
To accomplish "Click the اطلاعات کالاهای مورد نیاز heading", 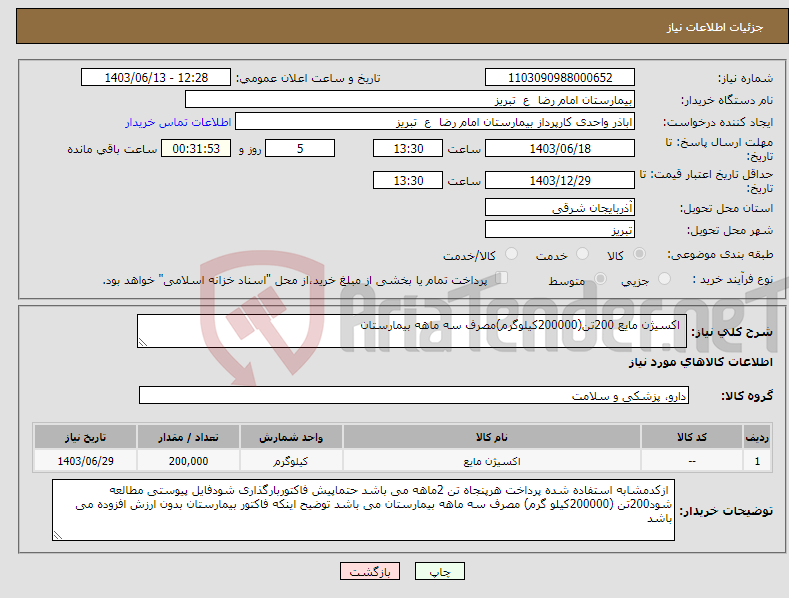I will click(x=700, y=362).
